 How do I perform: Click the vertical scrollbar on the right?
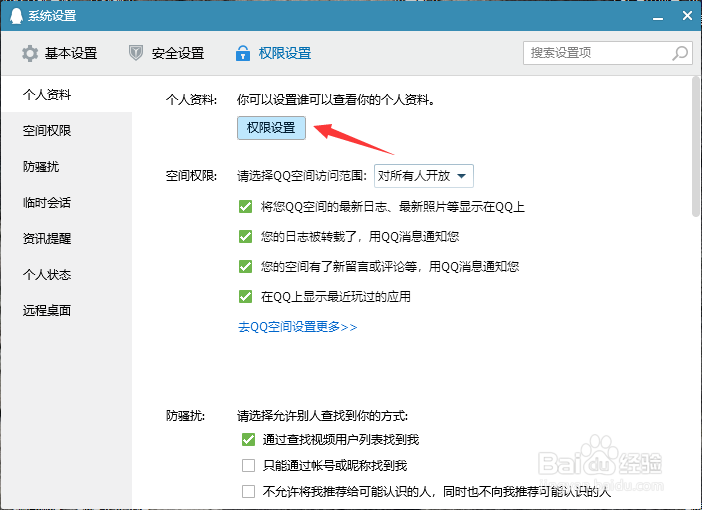click(x=695, y=147)
